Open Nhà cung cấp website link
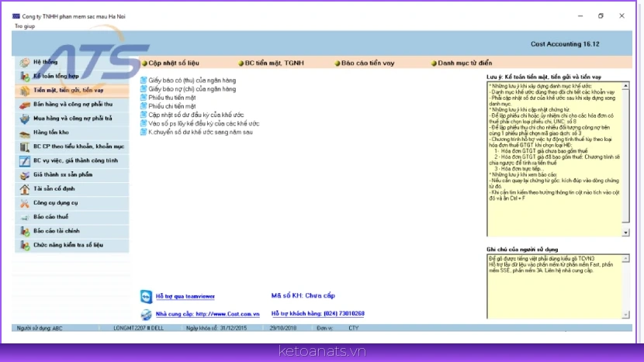The height and width of the screenshot is (362, 644). 207,314
